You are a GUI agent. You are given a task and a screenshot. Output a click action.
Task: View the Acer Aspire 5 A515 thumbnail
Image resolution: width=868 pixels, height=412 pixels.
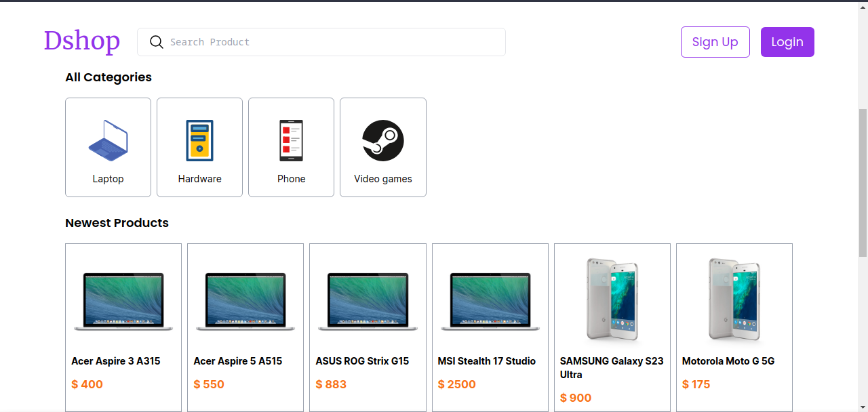click(x=245, y=302)
